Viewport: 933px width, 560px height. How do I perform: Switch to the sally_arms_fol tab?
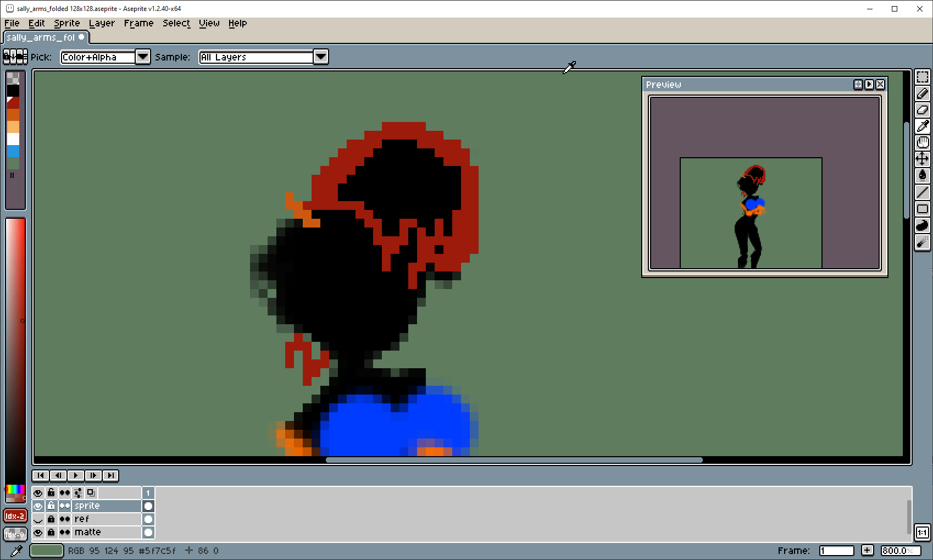[44, 37]
